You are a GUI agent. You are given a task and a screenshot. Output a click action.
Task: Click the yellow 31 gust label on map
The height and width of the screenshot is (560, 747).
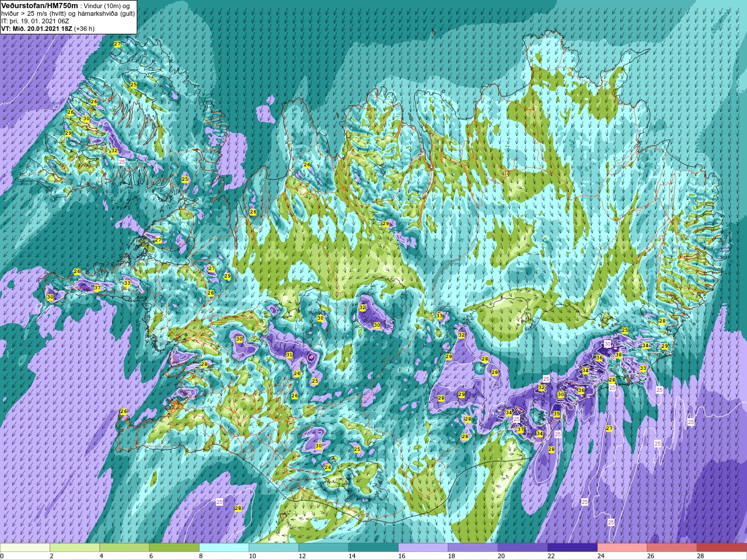tap(289, 355)
